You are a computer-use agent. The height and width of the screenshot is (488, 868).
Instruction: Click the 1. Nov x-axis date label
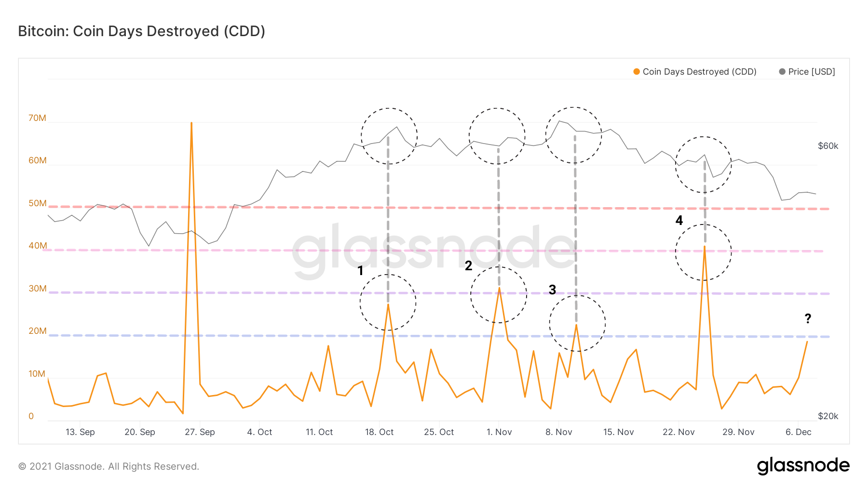pyautogui.click(x=499, y=432)
